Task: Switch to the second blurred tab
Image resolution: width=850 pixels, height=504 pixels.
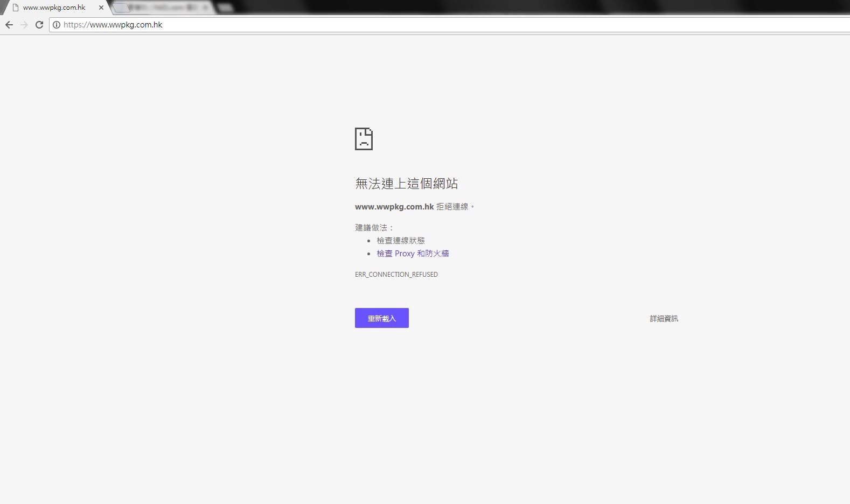Action: coord(164,8)
